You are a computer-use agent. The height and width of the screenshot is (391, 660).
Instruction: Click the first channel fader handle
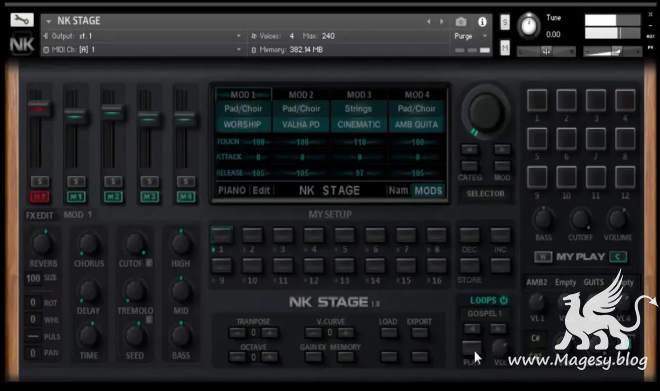(39, 109)
